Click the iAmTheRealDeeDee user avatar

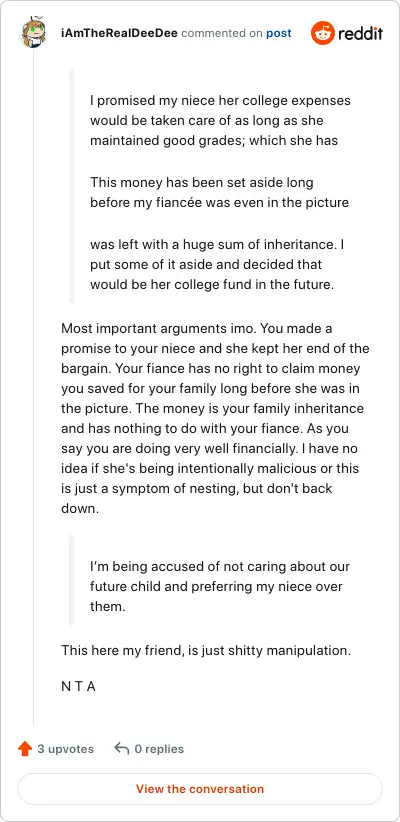click(34, 34)
